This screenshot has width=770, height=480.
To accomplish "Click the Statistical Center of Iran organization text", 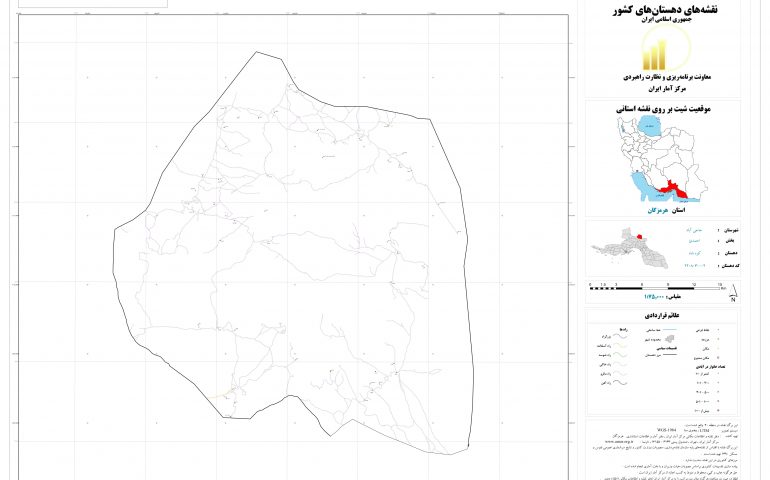I will coord(660,87).
